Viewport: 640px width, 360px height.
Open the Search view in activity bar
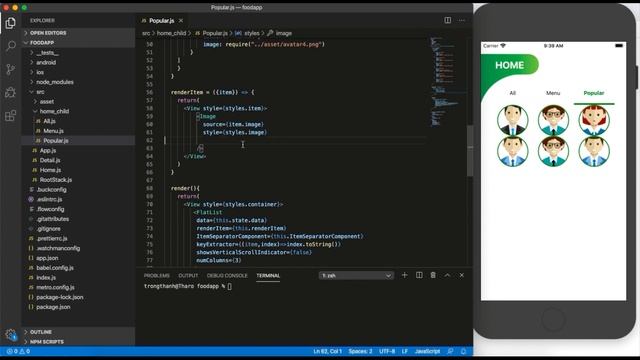[x=11, y=46]
